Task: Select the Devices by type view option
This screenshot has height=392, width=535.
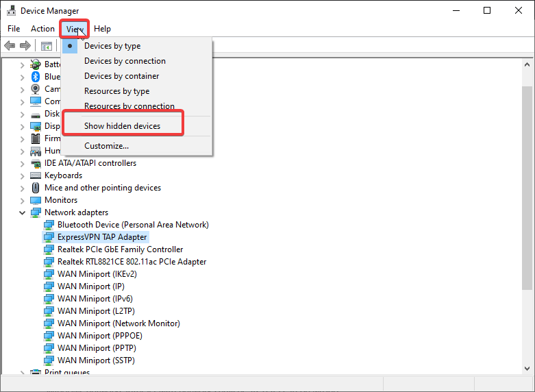Action: point(137,46)
